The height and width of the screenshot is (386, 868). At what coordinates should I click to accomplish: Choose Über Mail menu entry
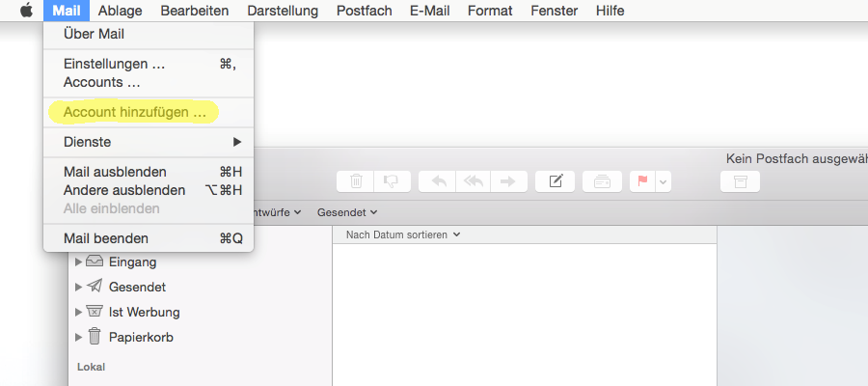[x=149, y=34]
